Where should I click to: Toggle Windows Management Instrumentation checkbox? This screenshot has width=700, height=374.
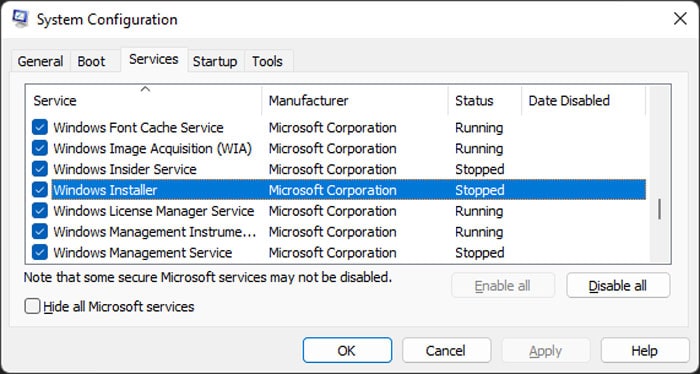click(40, 232)
